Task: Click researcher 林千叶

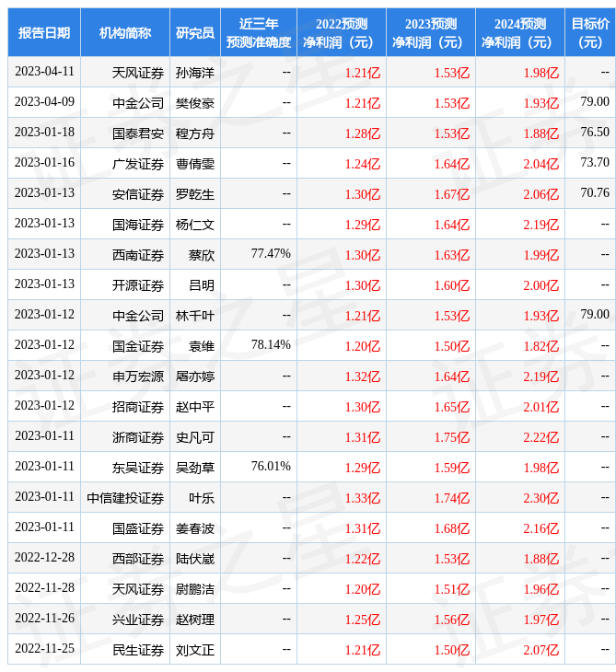Action: pyautogui.click(x=195, y=316)
